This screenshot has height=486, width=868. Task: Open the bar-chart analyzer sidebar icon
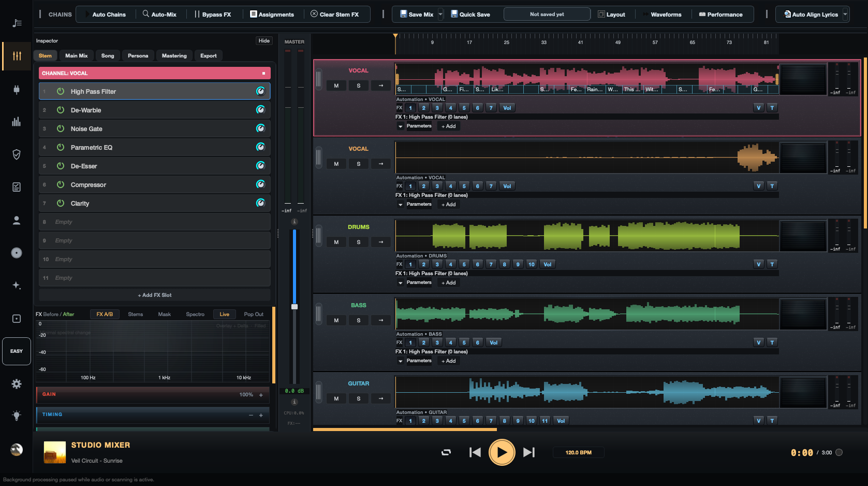click(x=17, y=122)
